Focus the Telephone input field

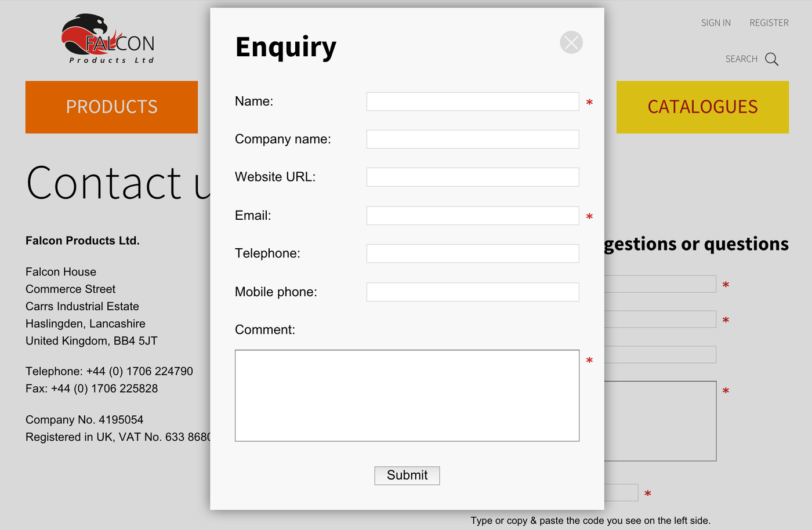pyautogui.click(x=472, y=253)
